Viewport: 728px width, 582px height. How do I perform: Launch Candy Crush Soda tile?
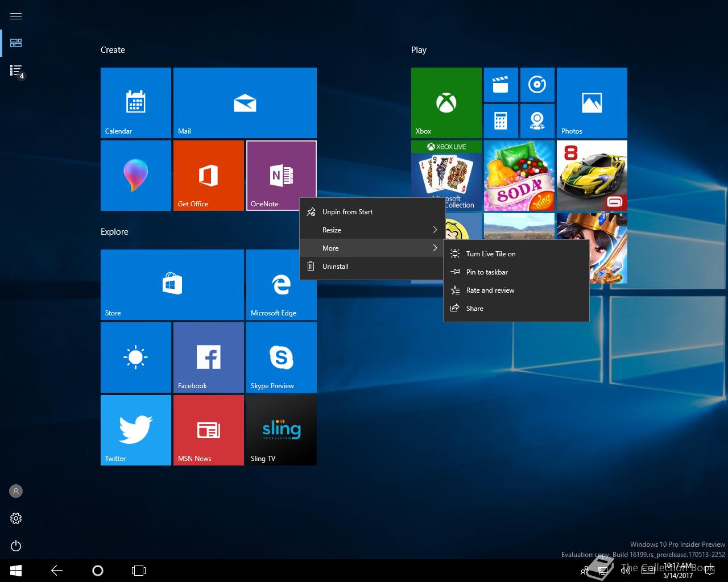click(x=519, y=176)
